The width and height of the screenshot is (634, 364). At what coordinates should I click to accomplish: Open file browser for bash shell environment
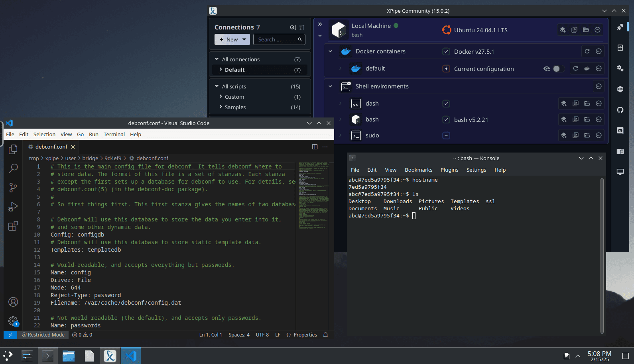587,119
